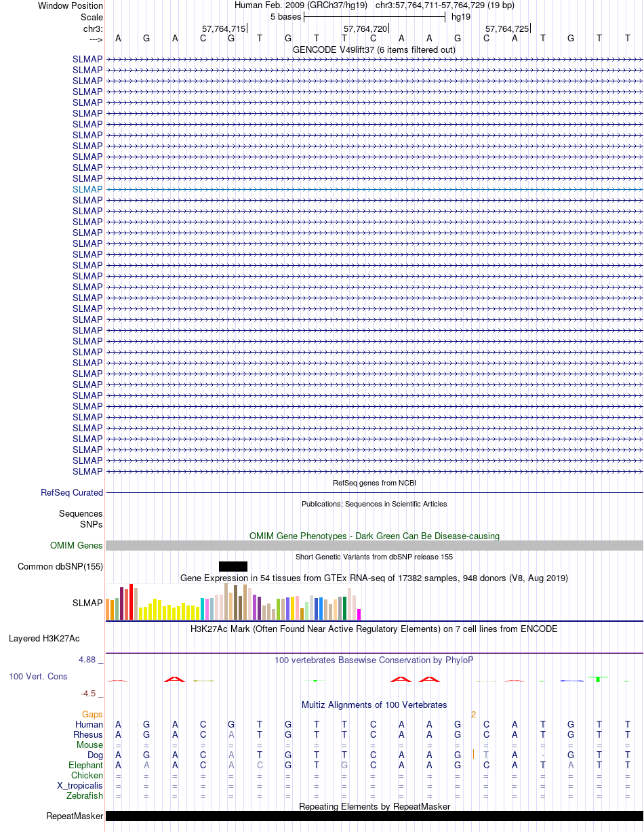Click the green Mouse alignment label
This screenshot has width=644, height=832.
coord(89,745)
